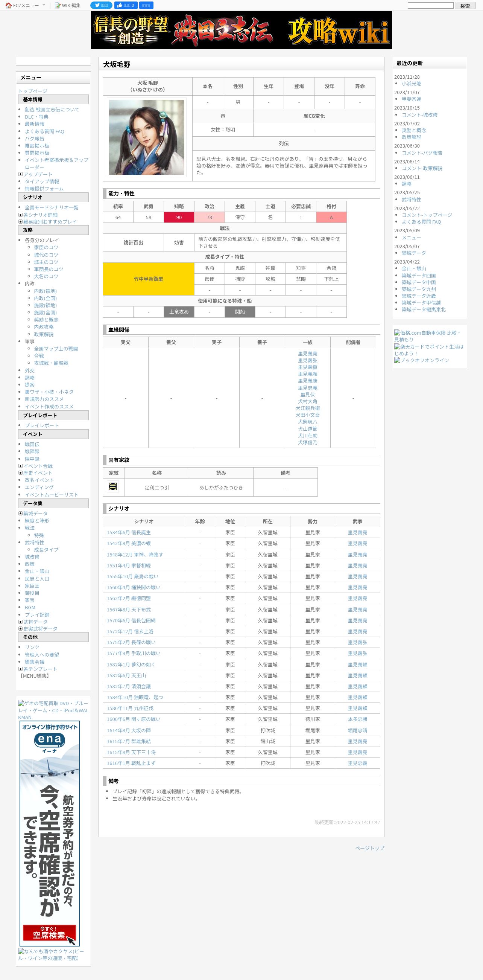Click the ゲオの宅配買取 ad link
Viewport: 483px width, 980px height.
tap(53, 710)
